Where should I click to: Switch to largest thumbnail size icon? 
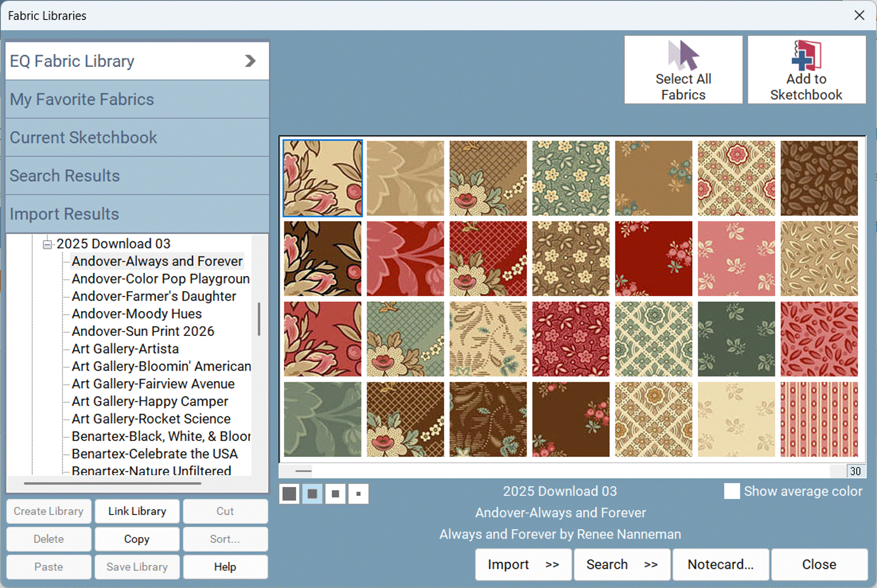289,494
